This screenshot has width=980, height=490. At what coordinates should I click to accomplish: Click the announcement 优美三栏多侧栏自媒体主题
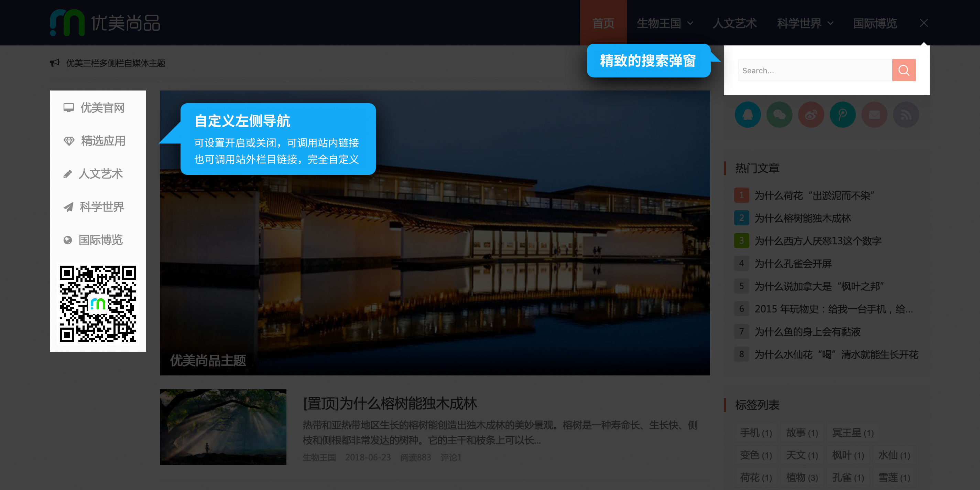pyautogui.click(x=116, y=63)
